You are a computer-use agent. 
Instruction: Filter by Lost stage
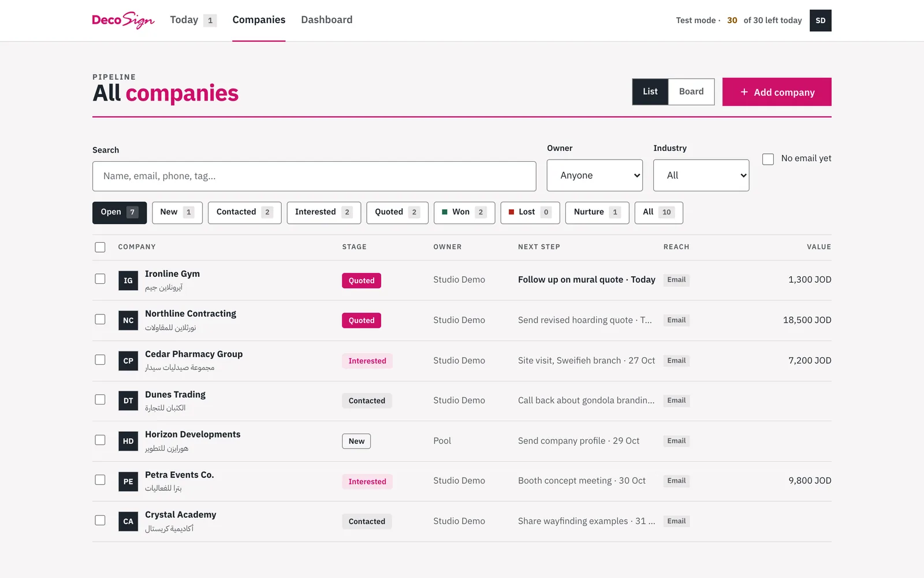pyautogui.click(x=530, y=212)
